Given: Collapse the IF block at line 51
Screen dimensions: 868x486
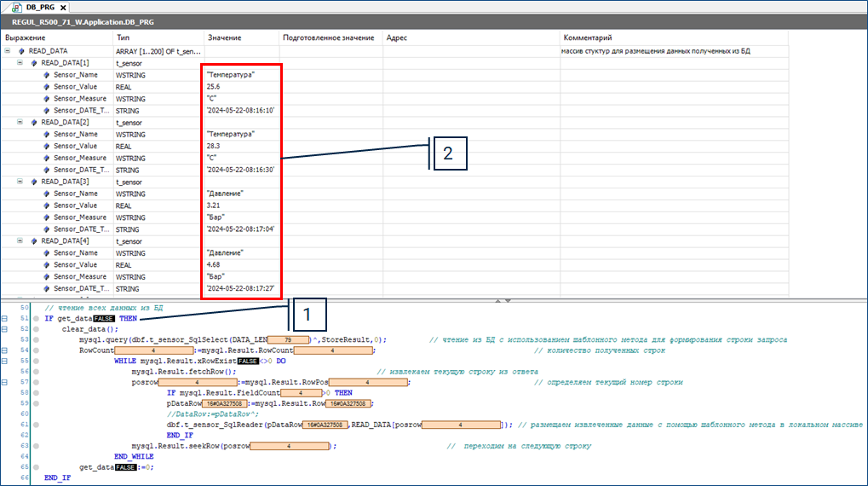Looking at the screenshot, I should (5, 318).
